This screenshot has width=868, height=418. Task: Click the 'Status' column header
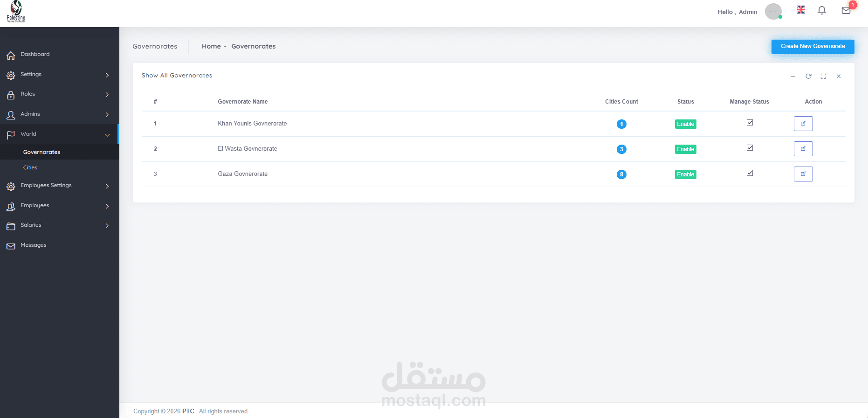pos(685,102)
